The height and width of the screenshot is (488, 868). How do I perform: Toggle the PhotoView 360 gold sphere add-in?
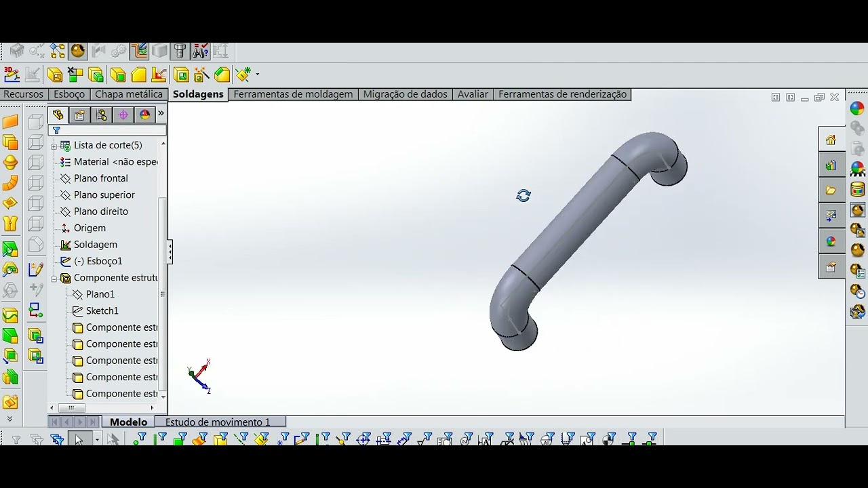coord(78,51)
